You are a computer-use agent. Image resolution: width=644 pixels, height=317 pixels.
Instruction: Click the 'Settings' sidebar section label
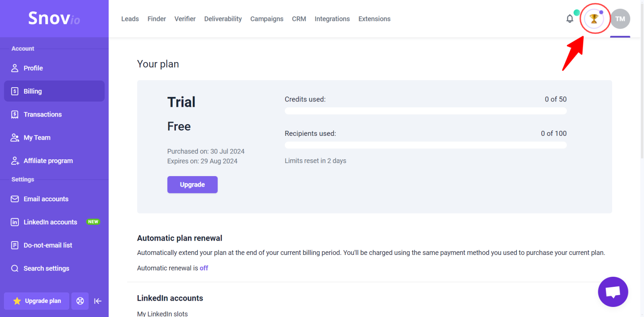point(23,179)
